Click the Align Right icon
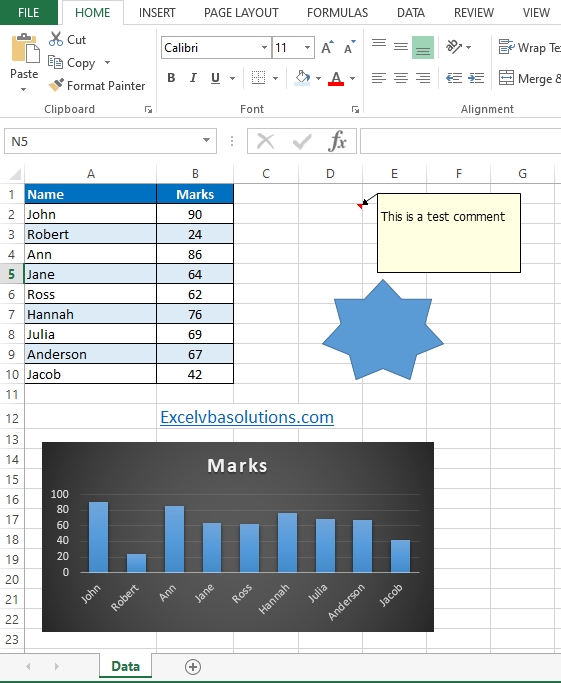Viewport: 561px width, 683px height. pos(423,78)
